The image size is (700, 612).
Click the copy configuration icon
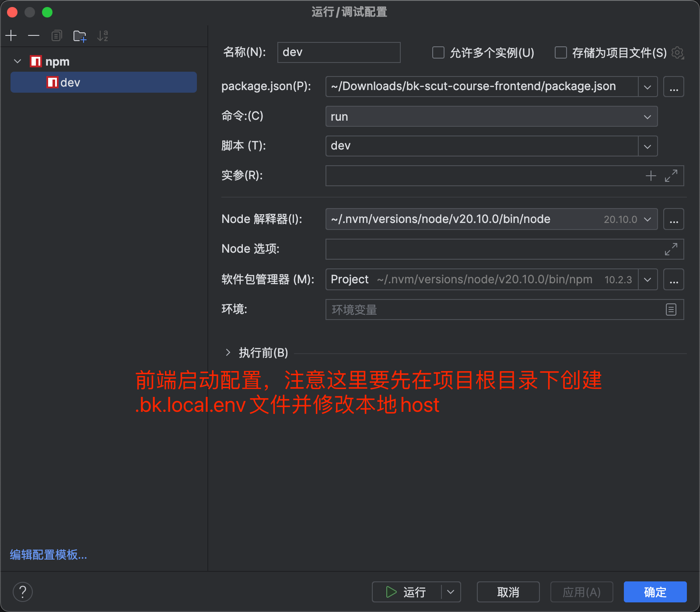[56, 35]
